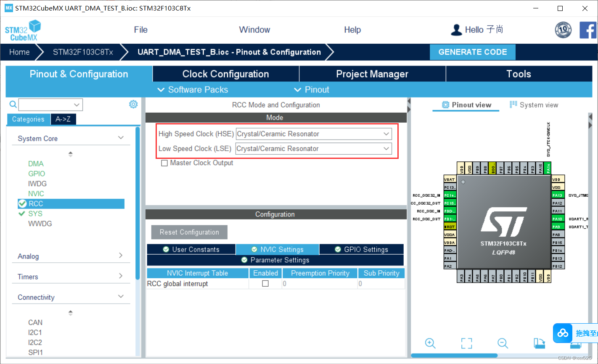Select pin PB12 on the chip
This screenshot has height=364, width=598.
[x=558, y=266]
